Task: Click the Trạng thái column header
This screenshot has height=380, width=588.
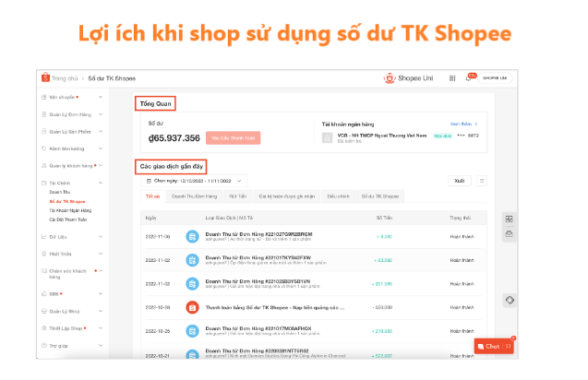Action: click(x=460, y=218)
